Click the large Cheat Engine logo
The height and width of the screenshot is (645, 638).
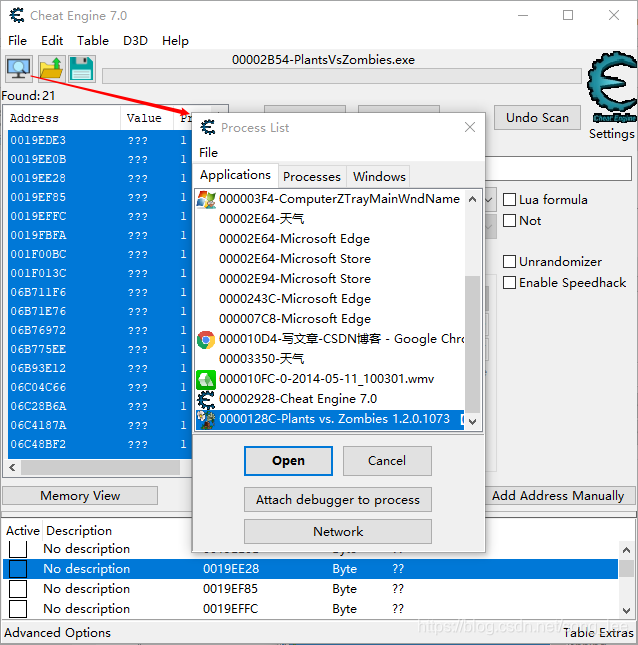tap(612, 86)
